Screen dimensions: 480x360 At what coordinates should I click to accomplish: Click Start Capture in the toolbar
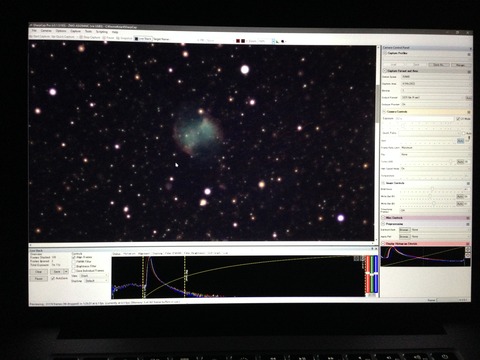tap(41, 37)
